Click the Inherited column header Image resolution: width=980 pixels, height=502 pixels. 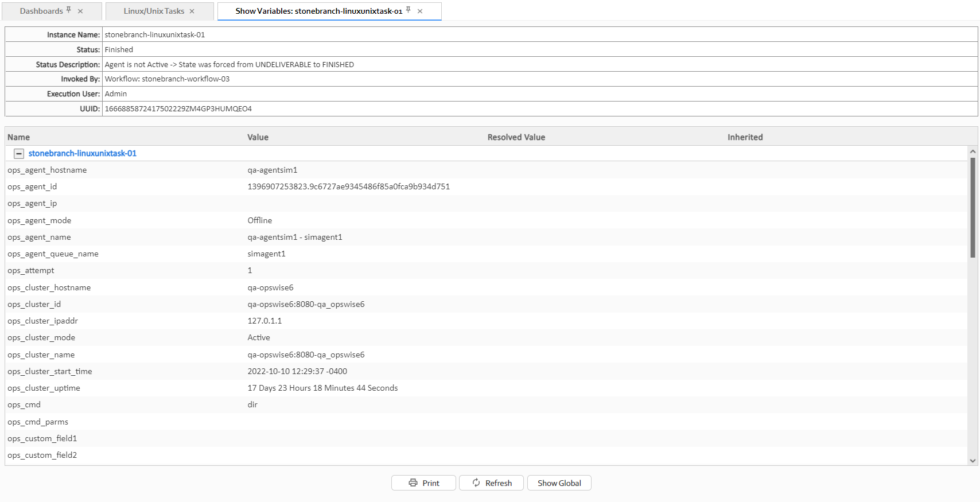point(745,137)
